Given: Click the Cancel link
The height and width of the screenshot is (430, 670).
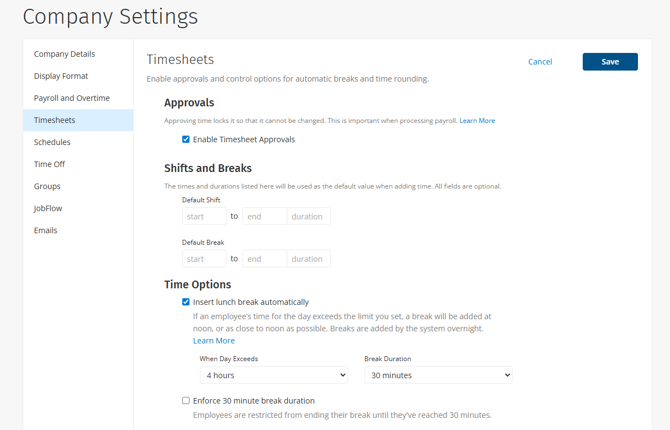Looking at the screenshot, I should 540,62.
